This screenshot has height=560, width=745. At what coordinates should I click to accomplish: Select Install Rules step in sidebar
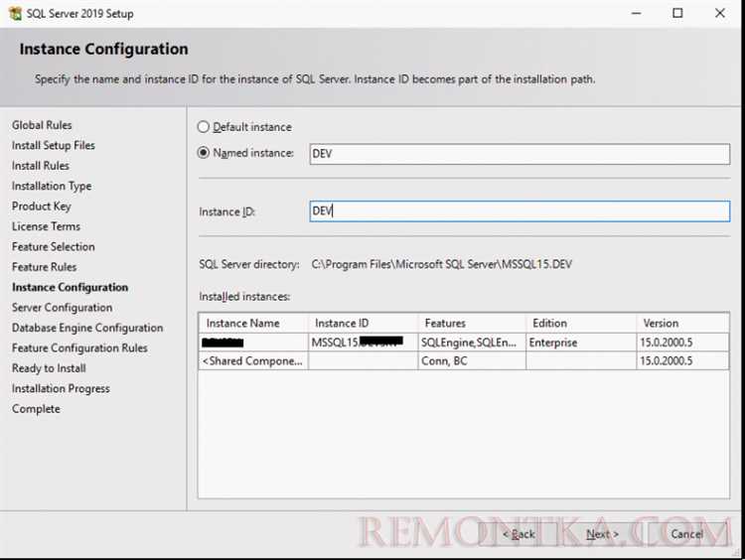coord(41,166)
